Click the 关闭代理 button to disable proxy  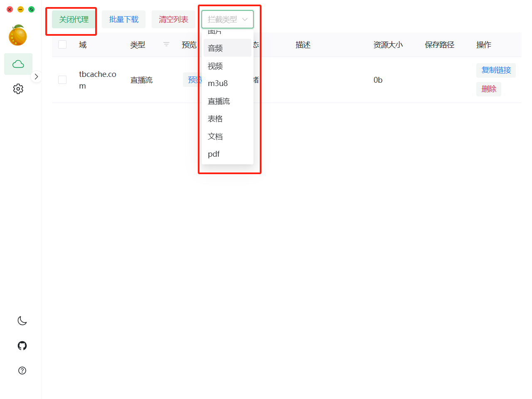(71, 19)
